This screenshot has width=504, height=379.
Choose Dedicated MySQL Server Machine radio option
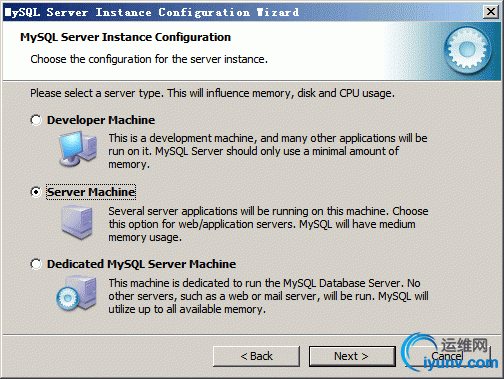click(x=36, y=264)
